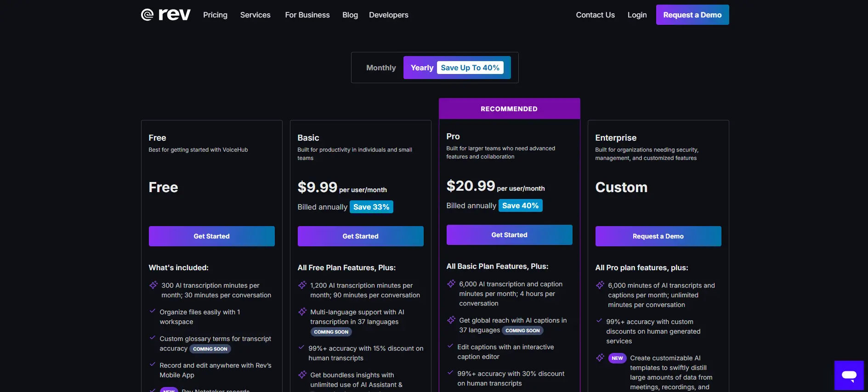Click the $9.99 price text

click(318, 187)
